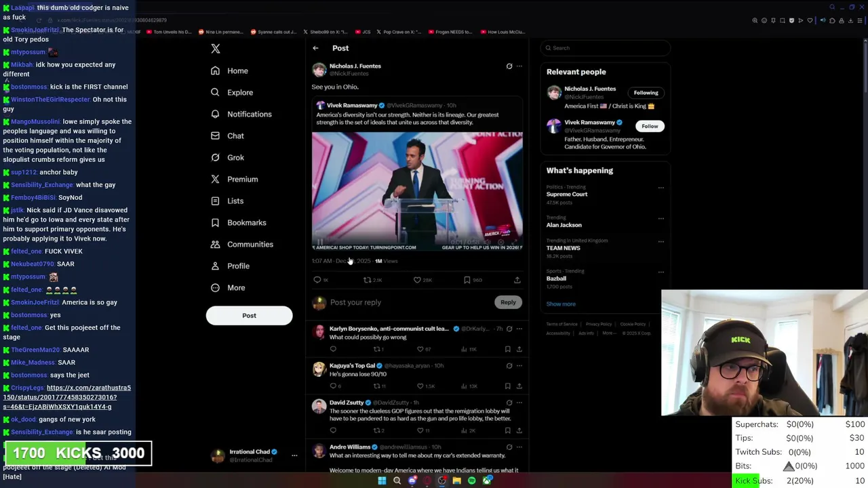Repost Karlyn Borysenko's reply
The image size is (868, 488).
coord(378,349)
